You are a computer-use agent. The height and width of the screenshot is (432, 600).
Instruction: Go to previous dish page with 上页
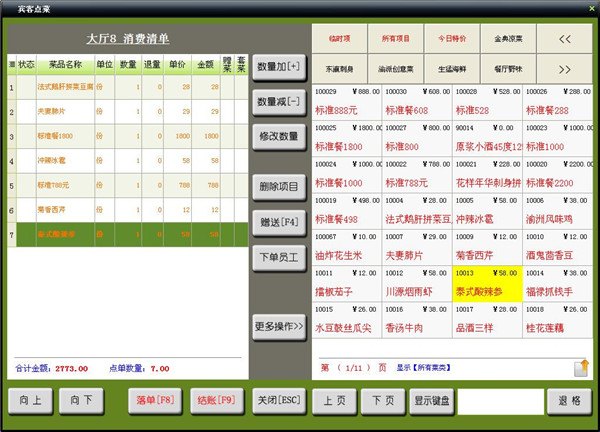(334, 401)
